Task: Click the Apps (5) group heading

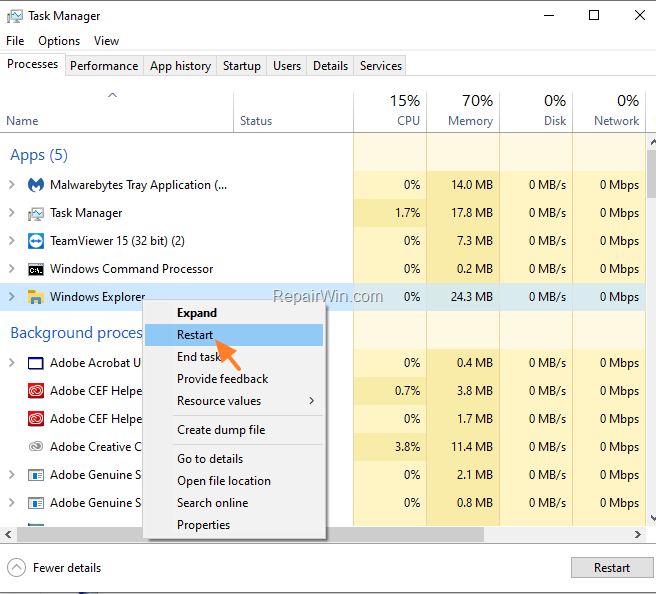Action: tap(38, 155)
